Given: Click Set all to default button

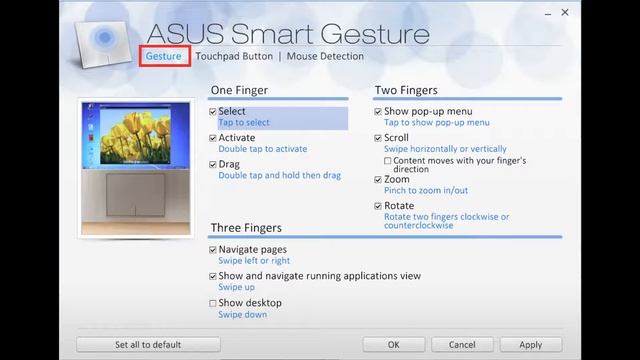Looking at the screenshot, I should pos(148,344).
